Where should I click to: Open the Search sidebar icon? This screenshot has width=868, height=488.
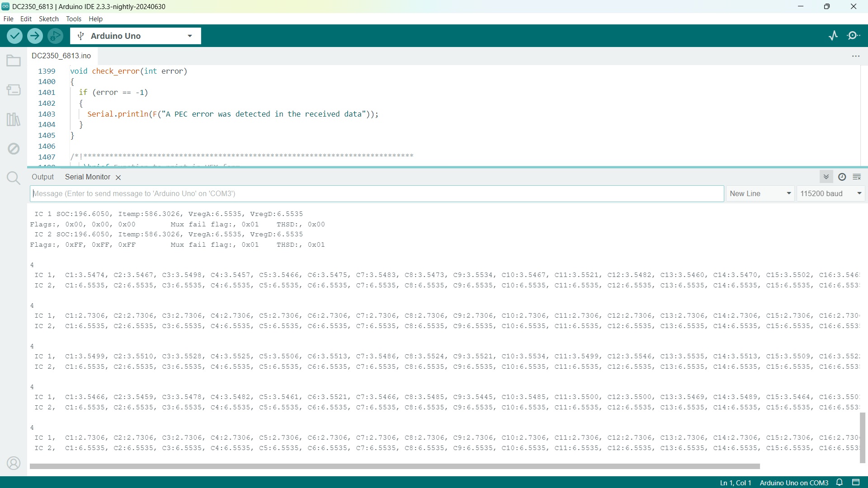14,178
